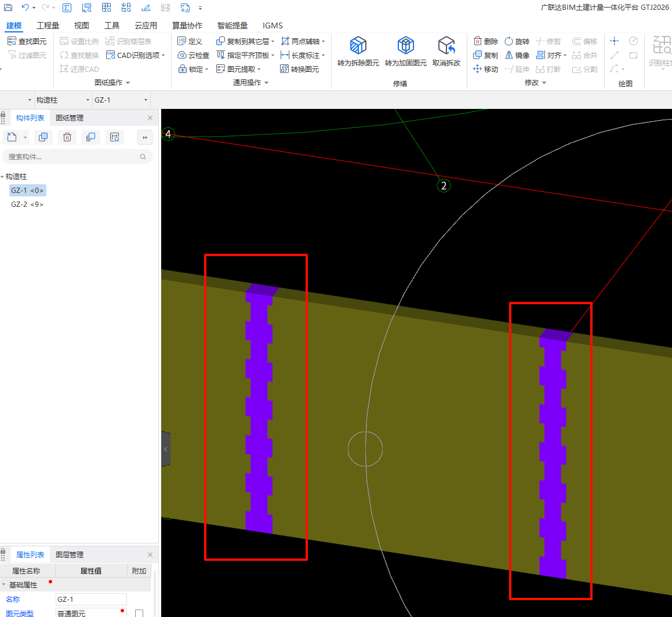Viewport: 672px width, 617px height.
Task: Collapse the 构造柱 tree node
Action: point(2,176)
